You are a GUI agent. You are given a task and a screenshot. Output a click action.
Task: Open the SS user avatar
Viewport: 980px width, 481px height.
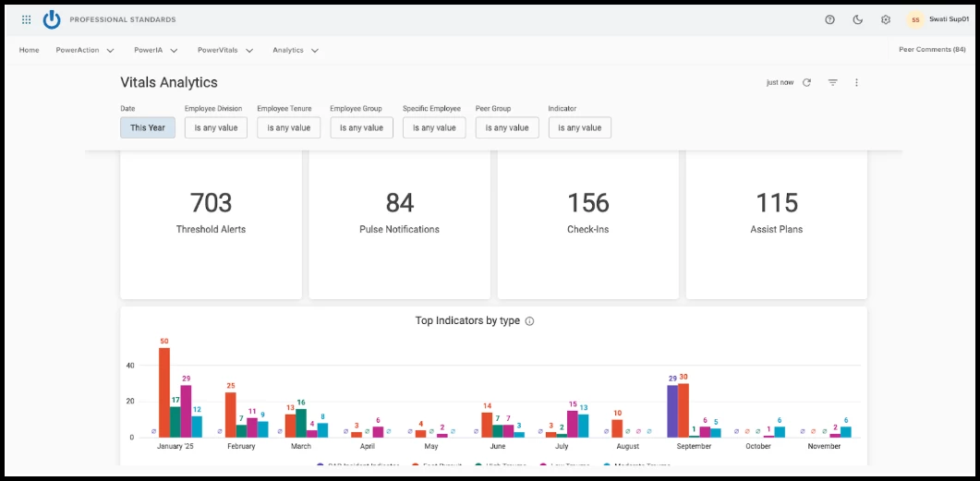point(915,20)
